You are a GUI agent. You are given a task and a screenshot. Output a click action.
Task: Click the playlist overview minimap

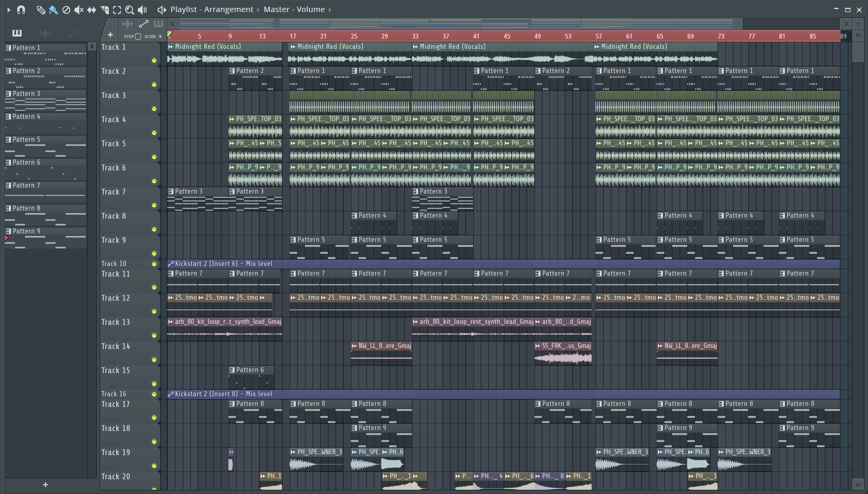(461, 24)
